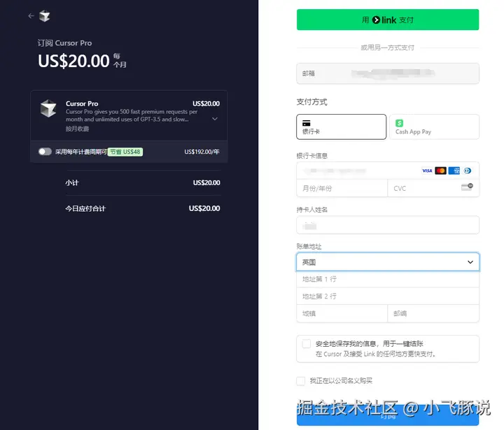
Task: Pay with the green Link button
Action: [x=388, y=20]
